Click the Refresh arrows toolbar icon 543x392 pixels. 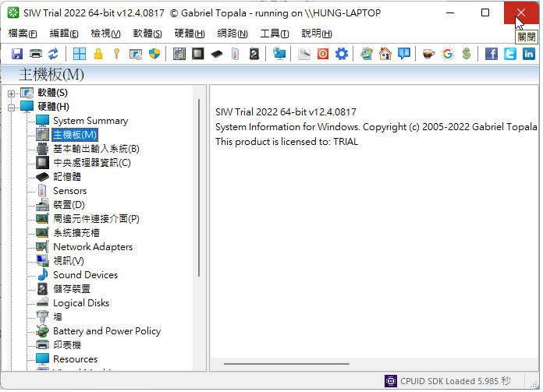click(x=53, y=54)
